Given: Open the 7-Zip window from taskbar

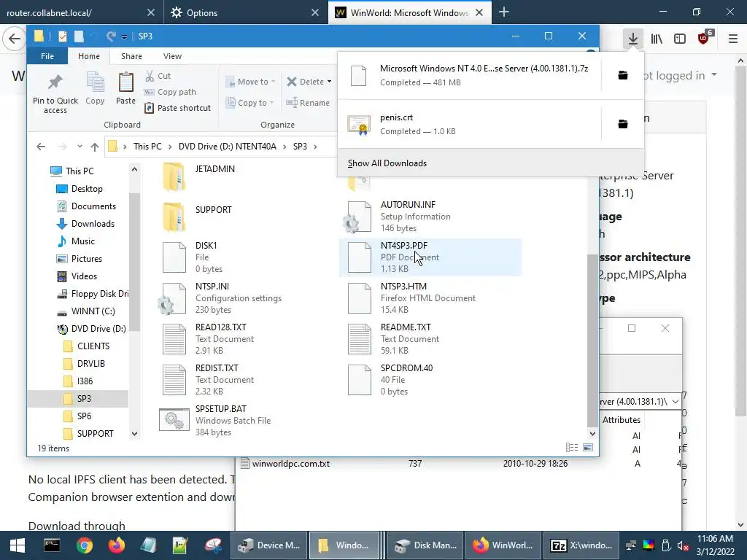Looking at the screenshot, I should pos(581,545).
